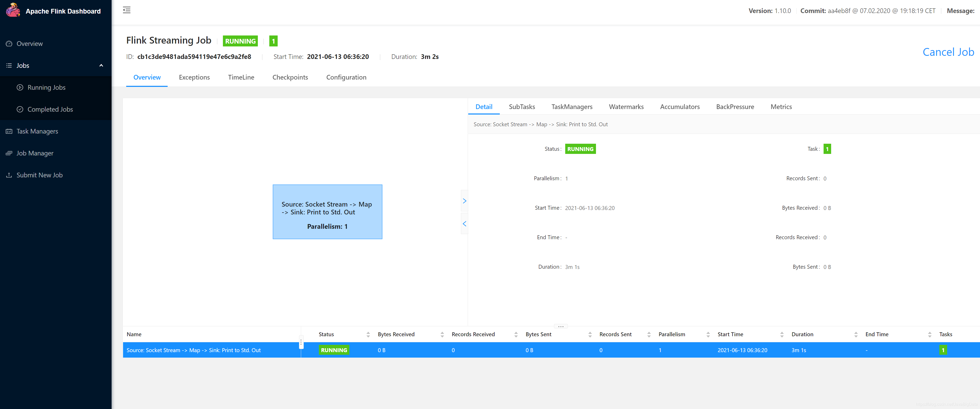Screen dimensions: 980x409
Task: Sort table by Status column arrows
Action: (x=368, y=334)
